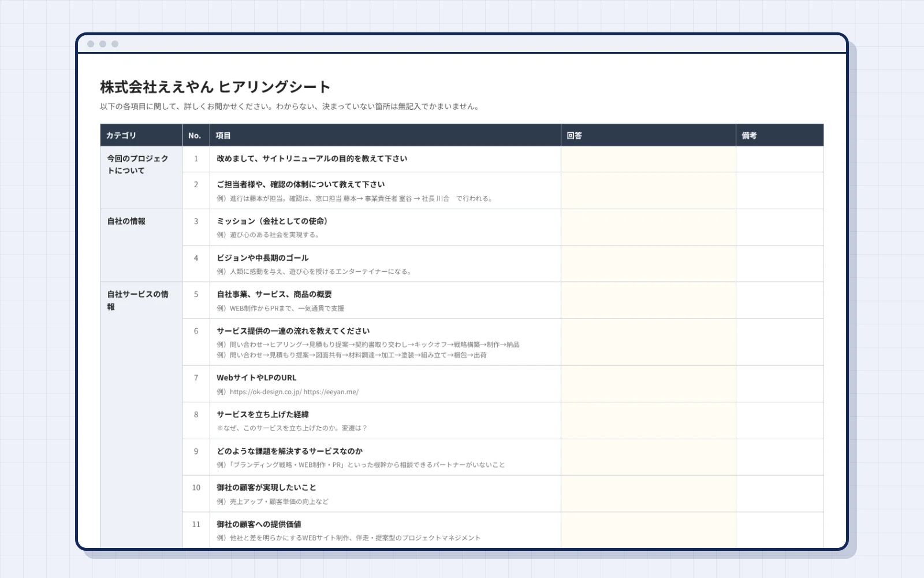This screenshot has width=924, height=578.
Task: Select the item ミッション（会社としての使命）
Action: point(272,221)
